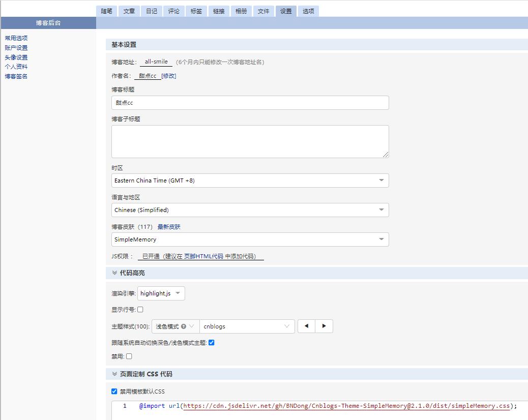Click the 博客子标题 text area

(x=250, y=142)
